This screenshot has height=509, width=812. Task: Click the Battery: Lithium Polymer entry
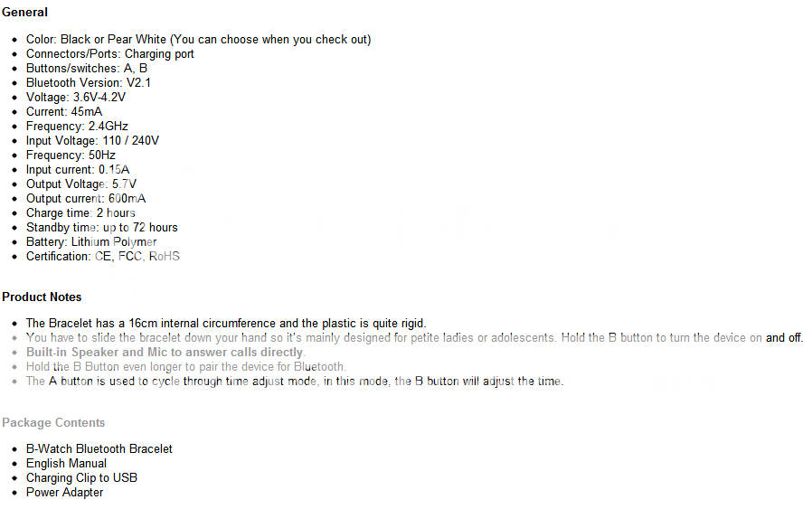click(91, 241)
